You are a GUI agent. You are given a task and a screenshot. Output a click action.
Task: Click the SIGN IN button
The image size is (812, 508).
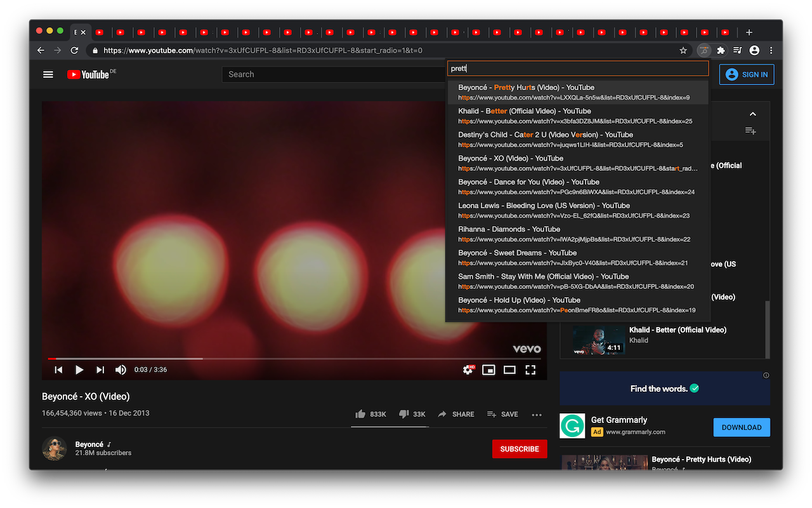tap(747, 74)
